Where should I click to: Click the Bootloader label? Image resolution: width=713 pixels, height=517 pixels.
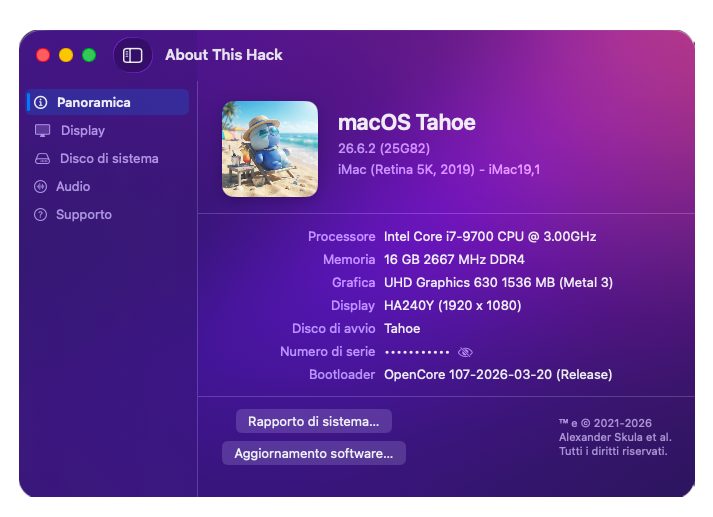click(x=342, y=375)
